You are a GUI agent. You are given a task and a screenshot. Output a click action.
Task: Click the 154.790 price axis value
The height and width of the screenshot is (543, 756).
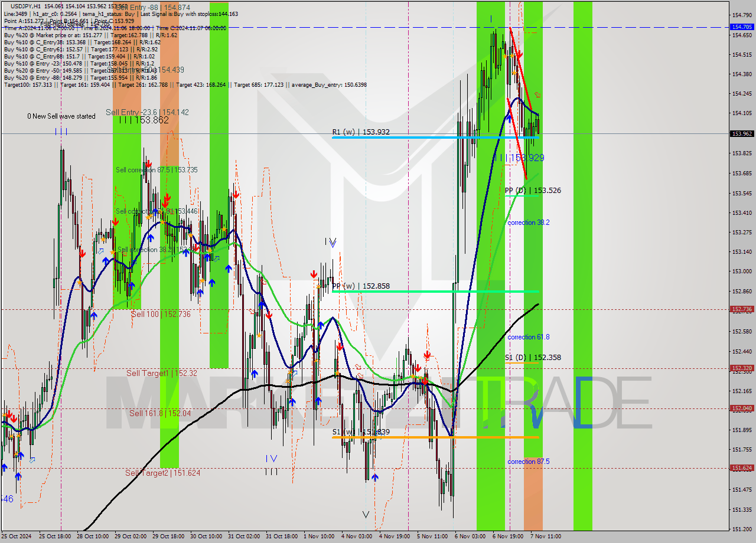tap(742, 15)
